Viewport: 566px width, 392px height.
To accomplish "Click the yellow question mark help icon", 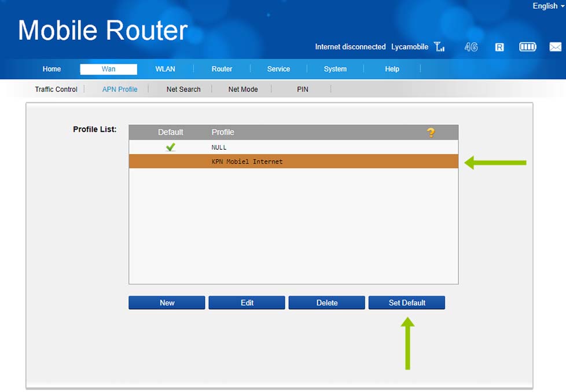I will pos(431,132).
